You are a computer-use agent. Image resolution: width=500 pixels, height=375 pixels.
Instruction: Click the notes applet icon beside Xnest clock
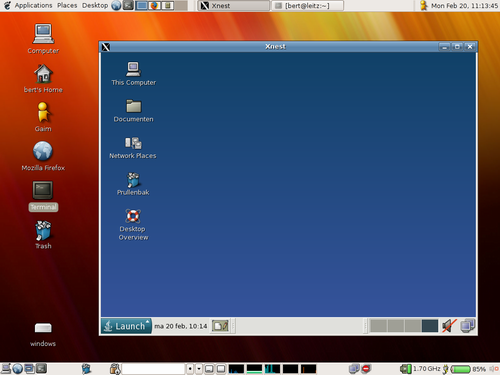tap(220, 326)
